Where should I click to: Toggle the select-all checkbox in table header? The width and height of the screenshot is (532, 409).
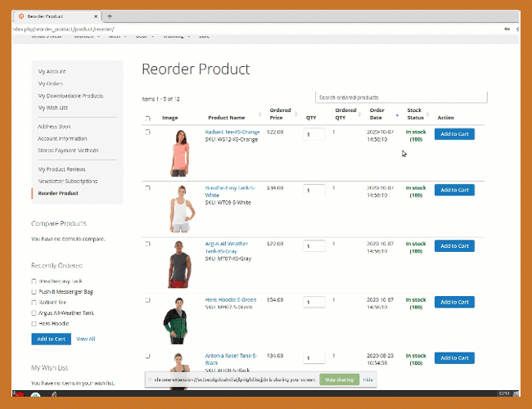pyautogui.click(x=147, y=119)
